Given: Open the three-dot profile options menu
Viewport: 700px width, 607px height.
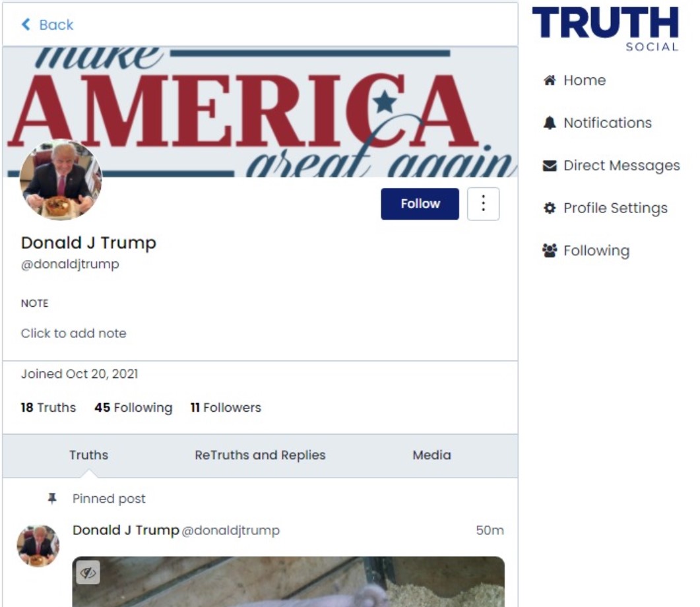Looking at the screenshot, I should tap(483, 204).
